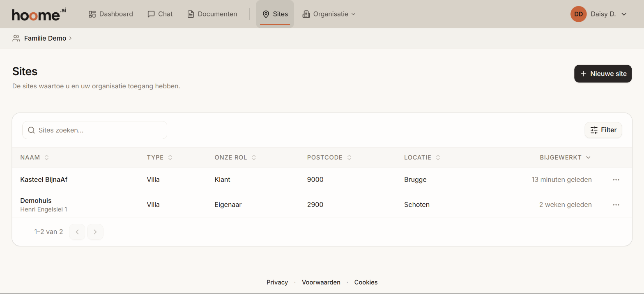Go to Documenten
Screen dimensions: 644x294
click(212, 14)
